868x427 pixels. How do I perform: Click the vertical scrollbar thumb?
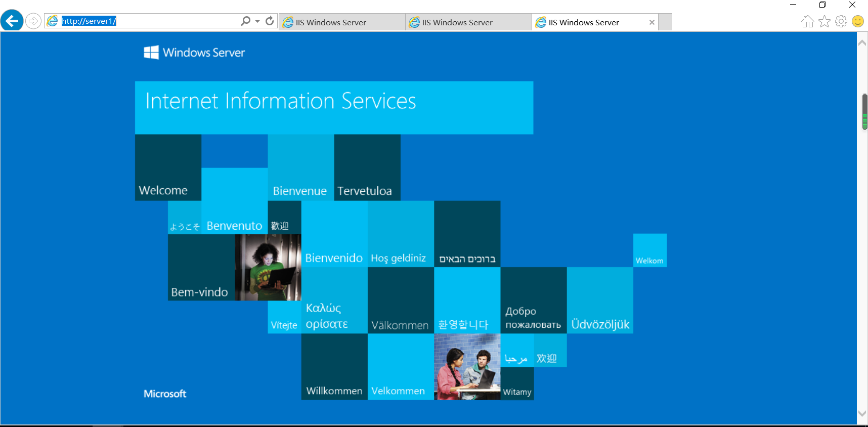pyautogui.click(x=865, y=112)
